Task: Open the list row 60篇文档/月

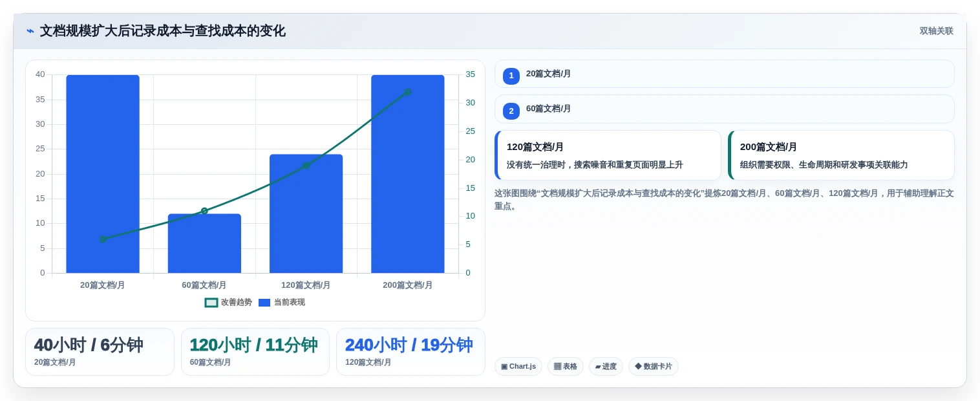Action: pos(724,109)
